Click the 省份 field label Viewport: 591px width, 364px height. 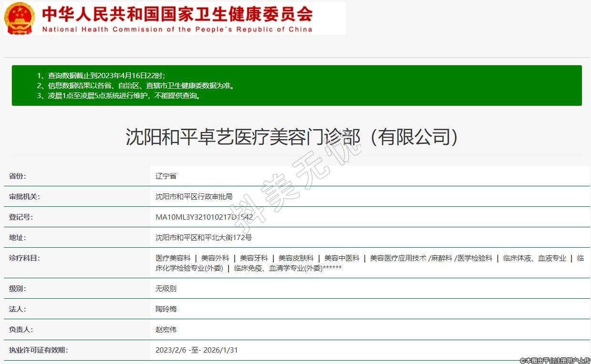18,176
